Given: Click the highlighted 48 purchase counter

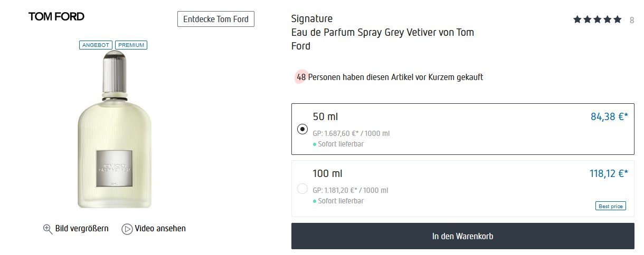Looking at the screenshot, I should pyautogui.click(x=301, y=77).
